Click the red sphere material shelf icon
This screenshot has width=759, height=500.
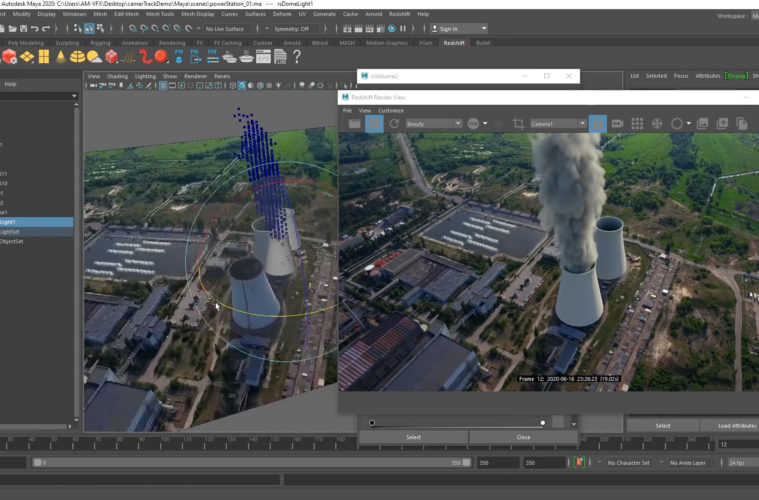tap(162, 57)
